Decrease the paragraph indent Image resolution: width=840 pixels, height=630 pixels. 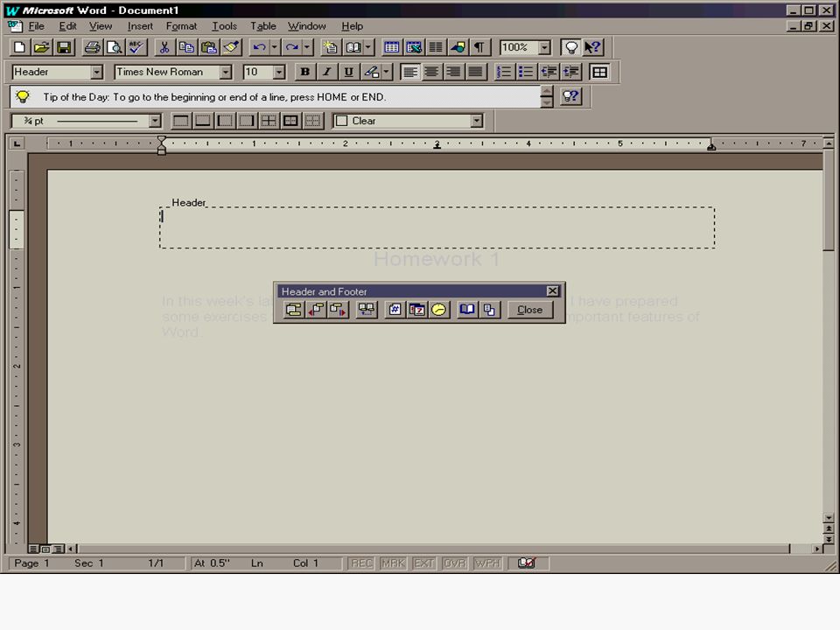(549, 72)
